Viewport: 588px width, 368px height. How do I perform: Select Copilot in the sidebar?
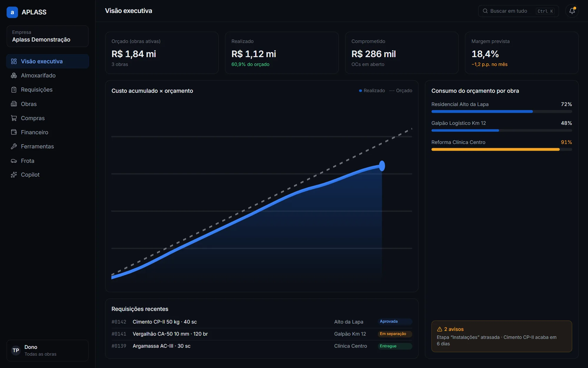click(x=48, y=175)
